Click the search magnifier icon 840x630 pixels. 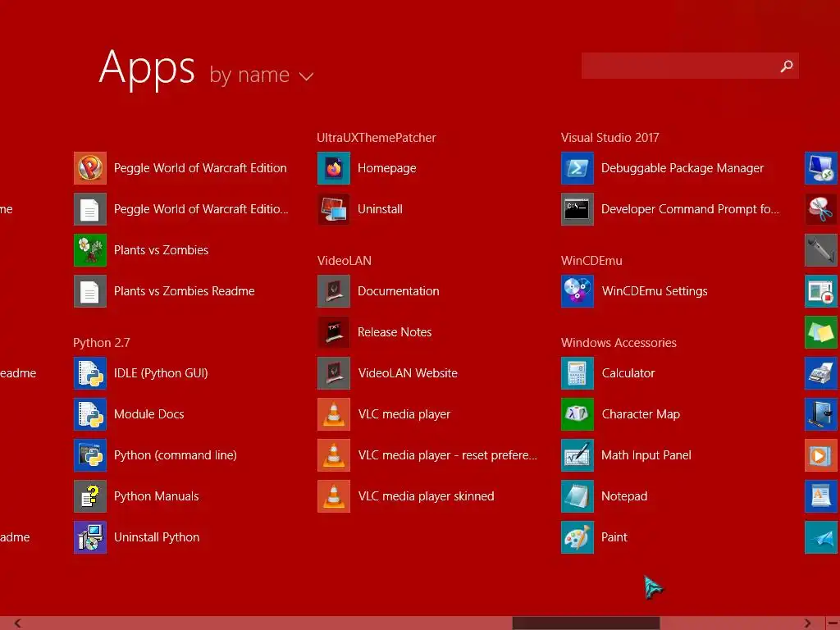pyautogui.click(x=787, y=66)
